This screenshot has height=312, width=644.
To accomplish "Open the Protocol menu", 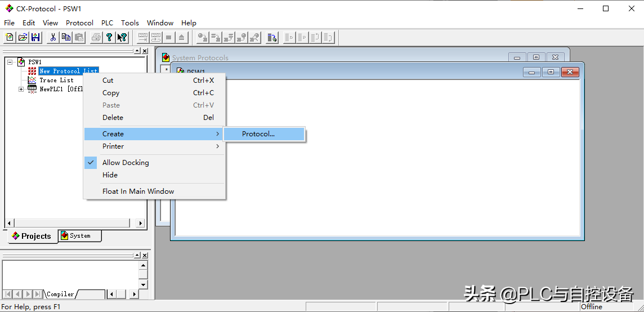I will [80, 23].
